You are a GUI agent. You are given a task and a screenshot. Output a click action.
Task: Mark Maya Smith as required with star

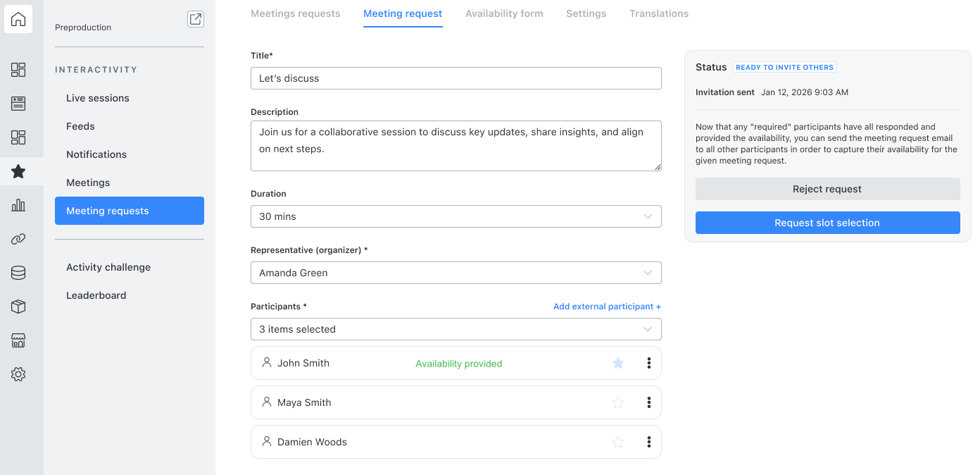pyautogui.click(x=618, y=402)
